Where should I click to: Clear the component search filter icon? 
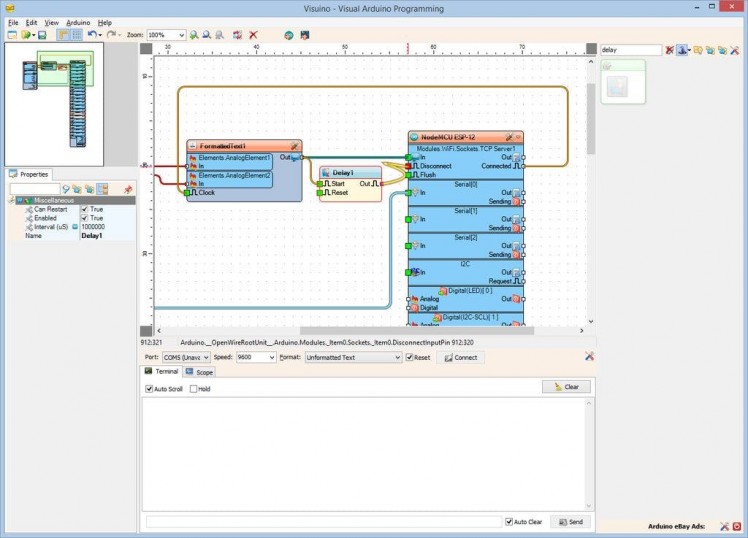(670, 49)
